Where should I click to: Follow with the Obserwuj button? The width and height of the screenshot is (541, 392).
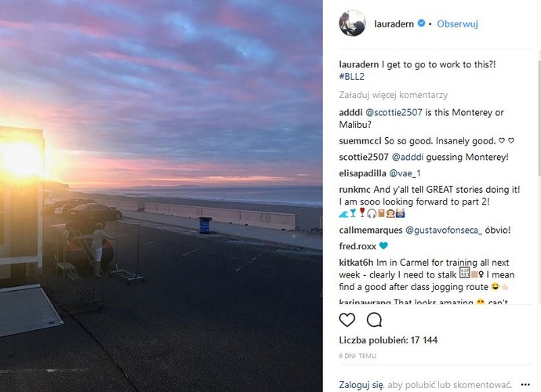(457, 24)
